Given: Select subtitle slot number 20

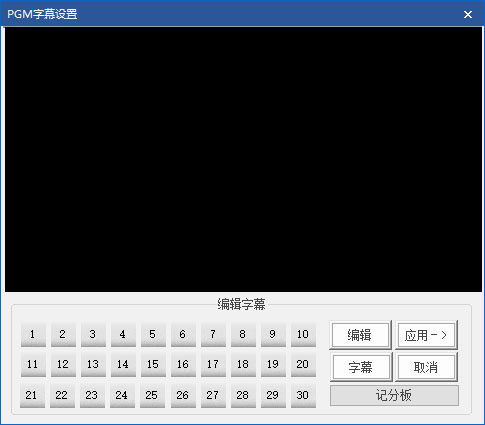Looking at the screenshot, I should click(x=303, y=364).
